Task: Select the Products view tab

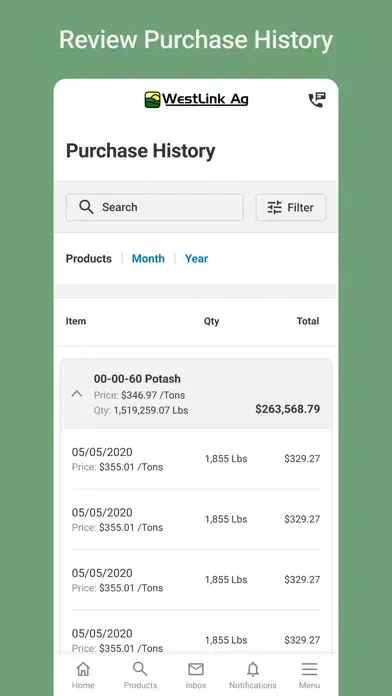Action: [89, 259]
